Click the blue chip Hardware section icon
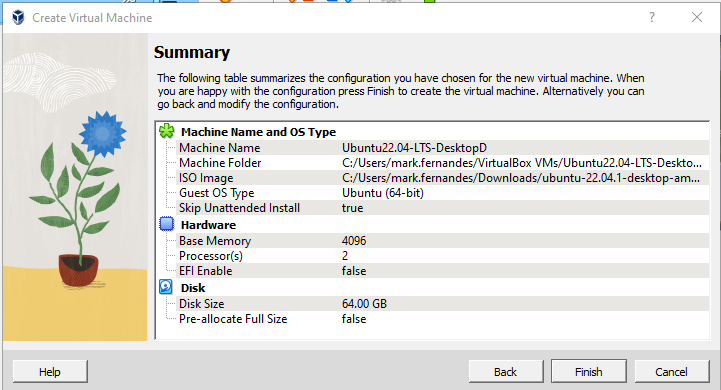721x390 pixels. tap(166, 224)
